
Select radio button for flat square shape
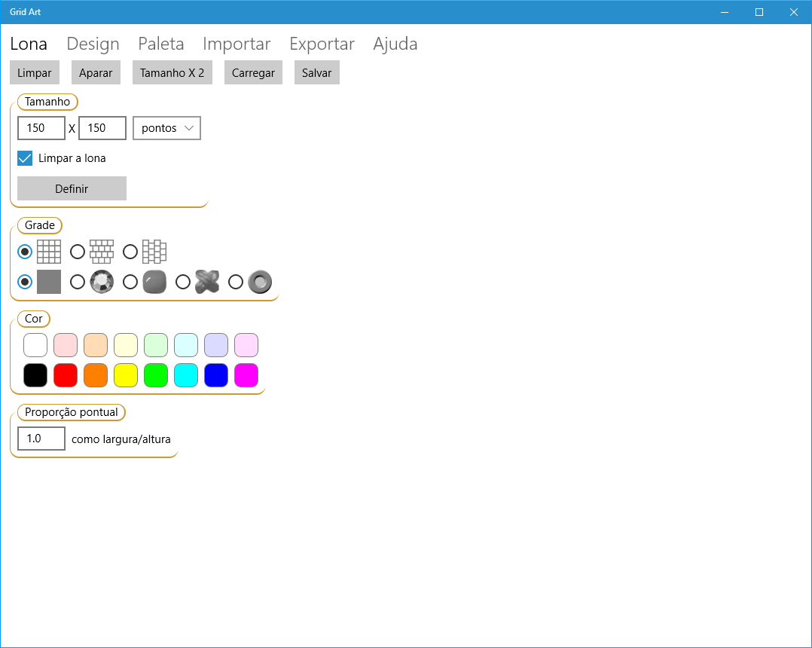point(25,282)
